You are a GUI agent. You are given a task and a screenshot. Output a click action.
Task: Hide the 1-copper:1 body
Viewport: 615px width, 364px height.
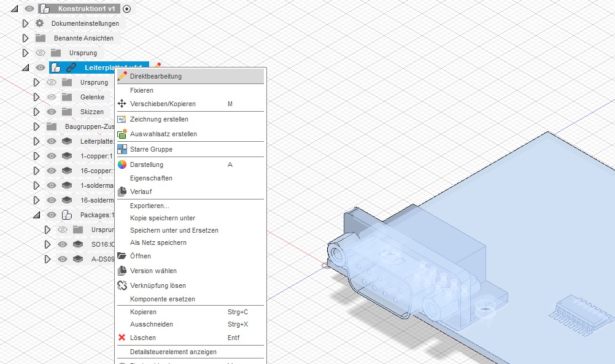[52, 156]
